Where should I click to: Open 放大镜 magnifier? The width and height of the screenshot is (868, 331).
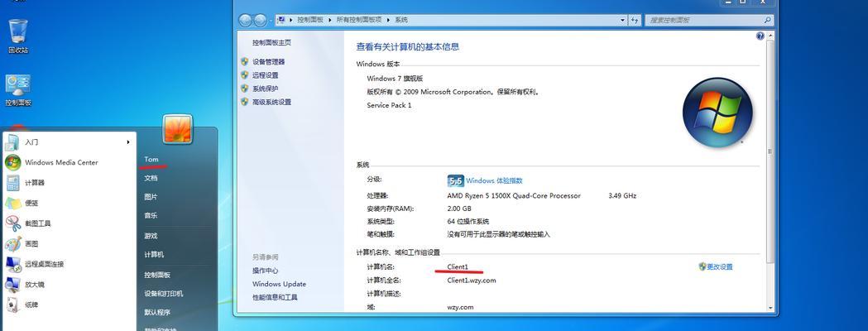(34, 285)
